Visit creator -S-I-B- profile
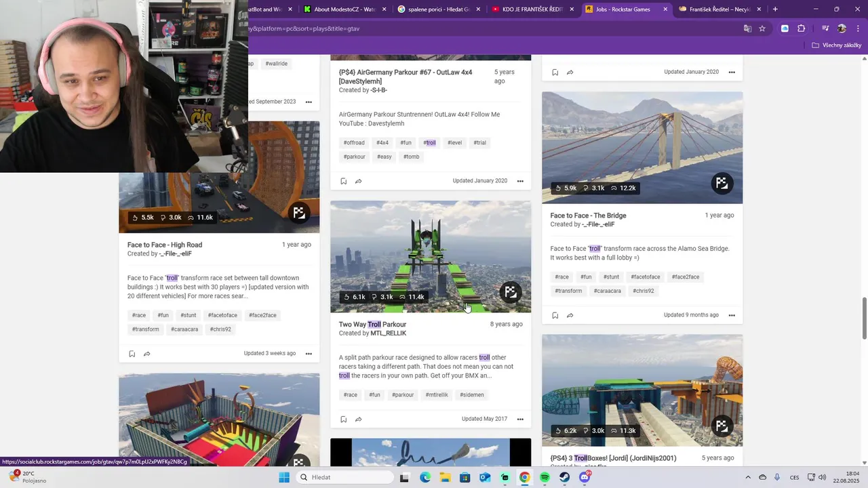Screen dimensions: 868x488 coord(379,90)
